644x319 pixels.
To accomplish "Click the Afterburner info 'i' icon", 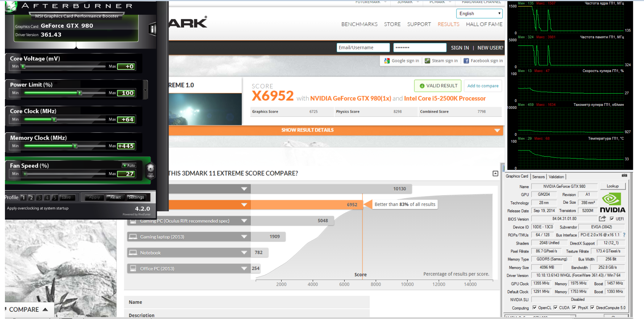I will 152,29.
